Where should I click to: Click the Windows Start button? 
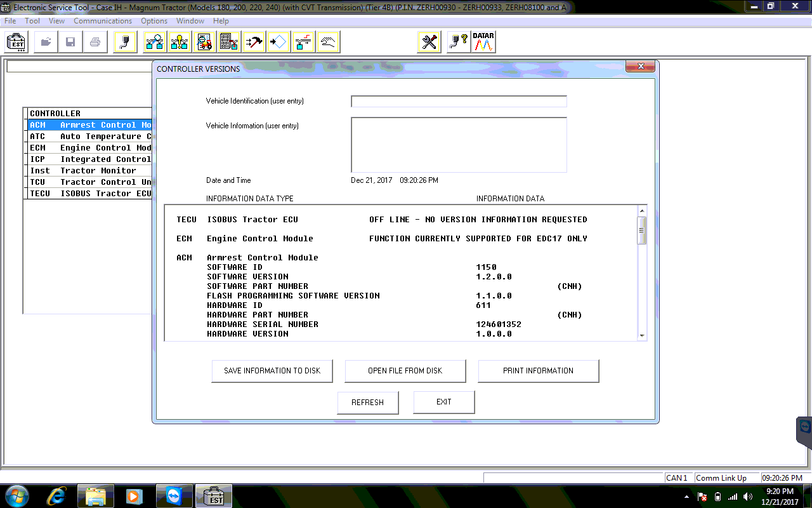click(x=17, y=496)
